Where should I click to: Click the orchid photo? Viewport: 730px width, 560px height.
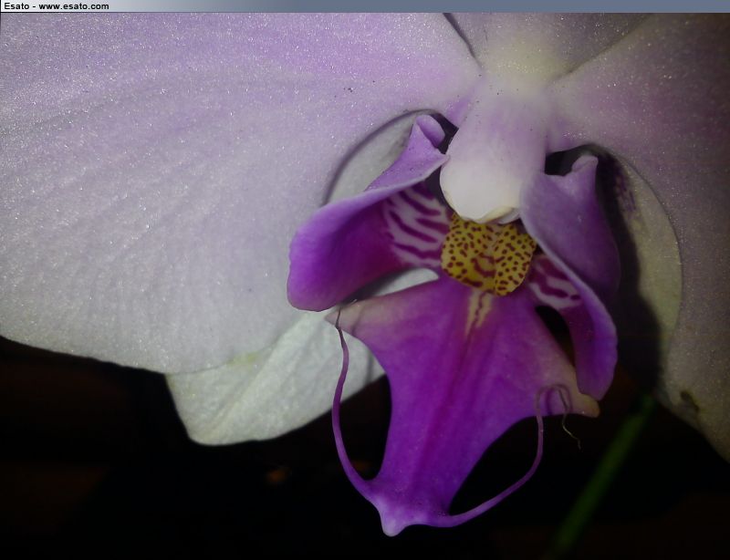pos(365,286)
